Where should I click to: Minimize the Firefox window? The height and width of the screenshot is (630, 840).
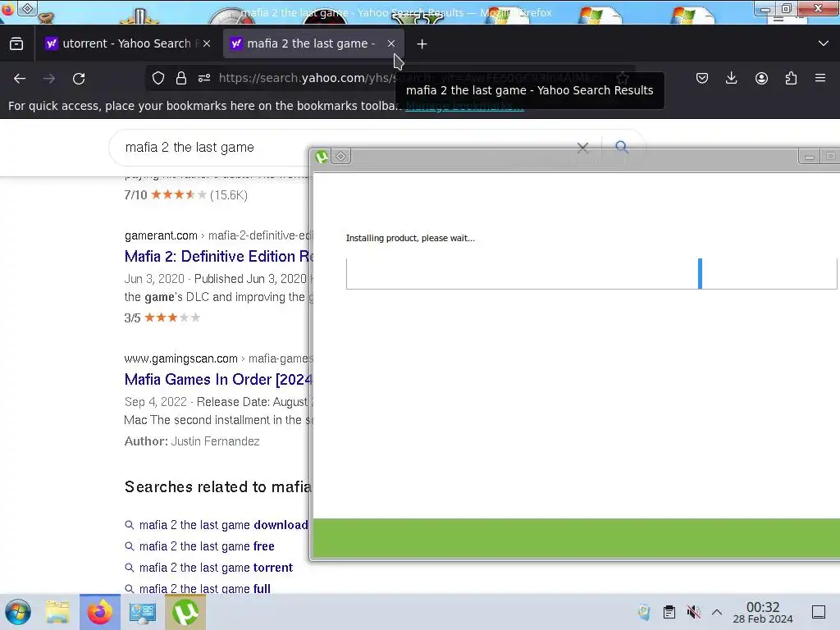click(766, 9)
